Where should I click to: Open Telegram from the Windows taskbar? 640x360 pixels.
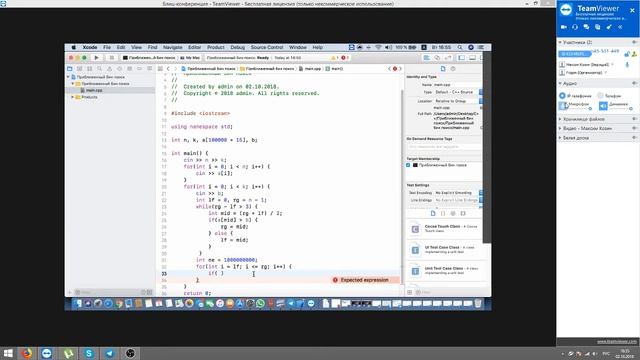coord(109,353)
